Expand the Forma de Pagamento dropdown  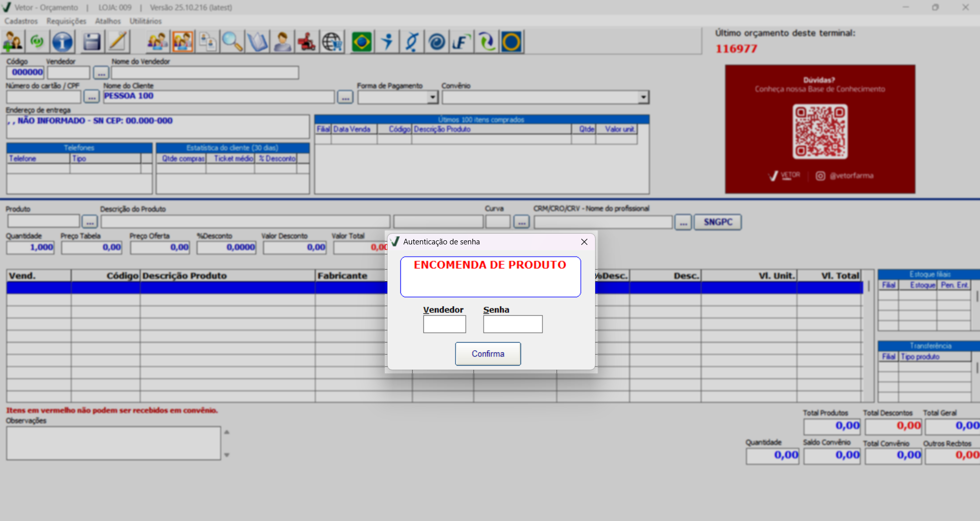click(x=433, y=97)
